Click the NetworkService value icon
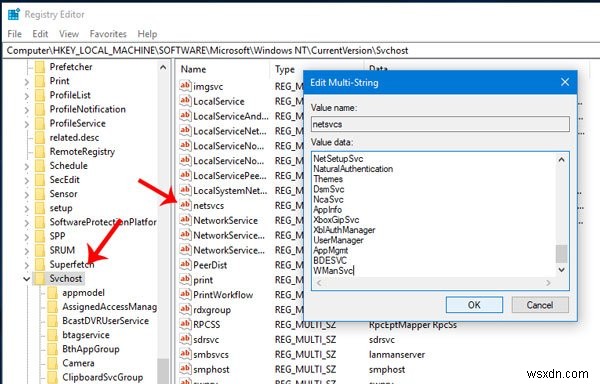The height and width of the screenshot is (384, 600). point(185,220)
